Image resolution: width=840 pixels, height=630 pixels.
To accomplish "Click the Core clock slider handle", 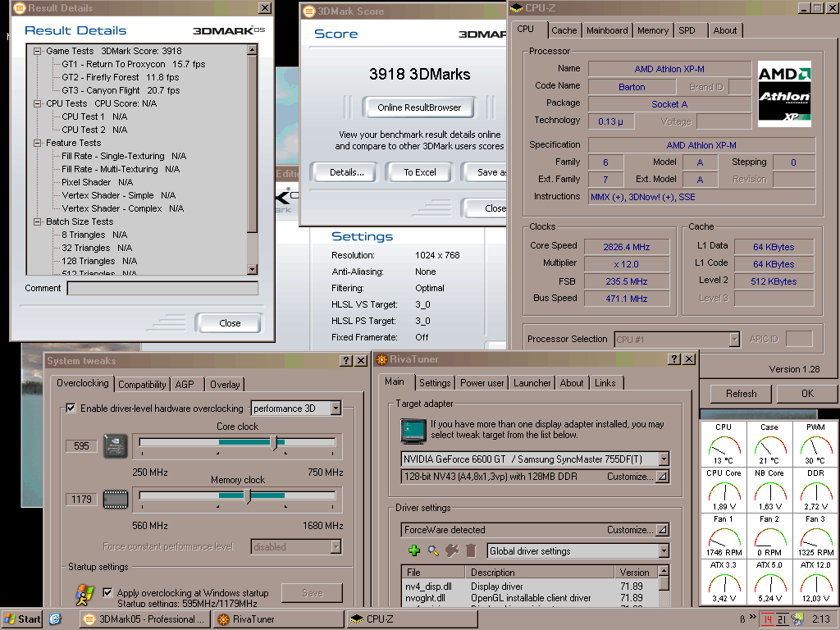I will pyautogui.click(x=274, y=443).
